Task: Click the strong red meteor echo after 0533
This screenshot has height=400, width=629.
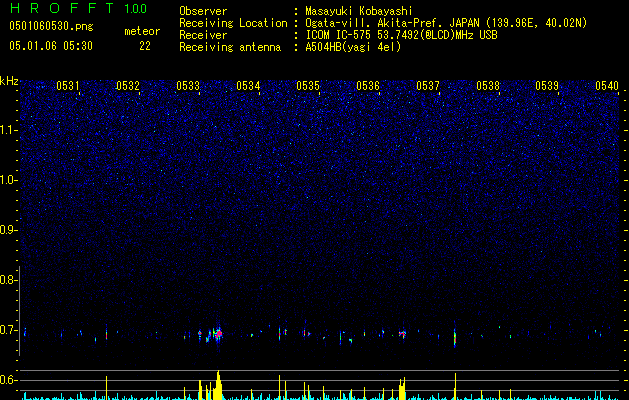Action: click(x=219, y=333)
